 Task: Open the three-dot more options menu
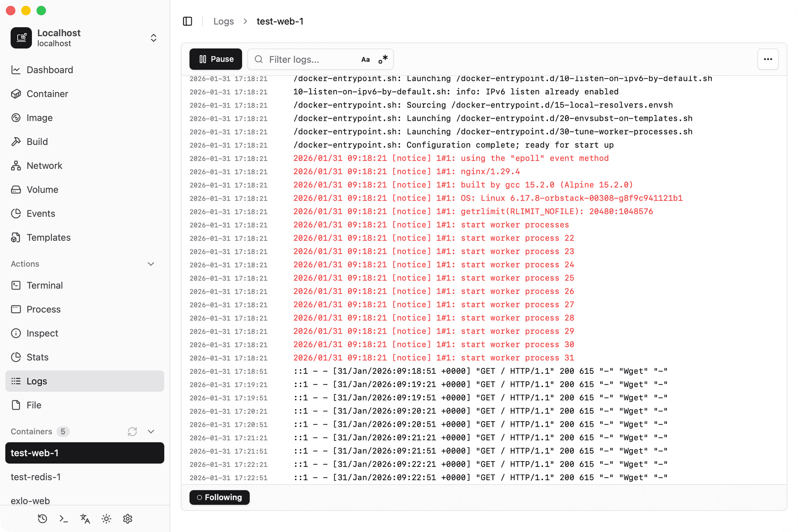click(x=768, y=59)
